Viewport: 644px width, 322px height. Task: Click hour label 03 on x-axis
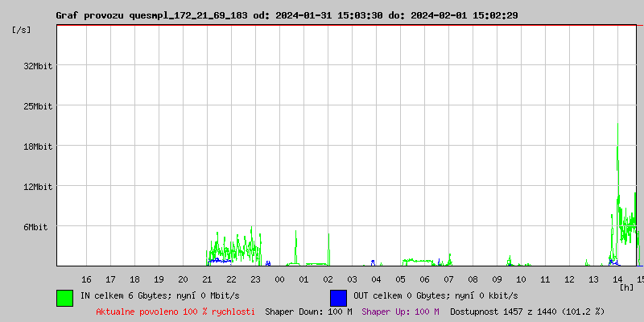[x=352, y=279]
